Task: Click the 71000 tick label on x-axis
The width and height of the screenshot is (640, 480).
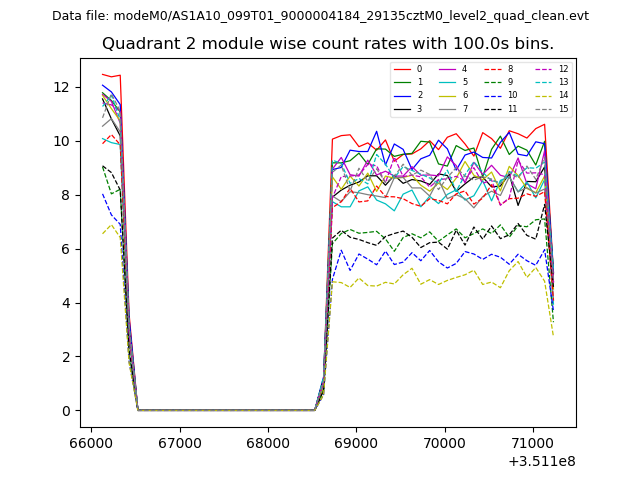Action: [532, 443]
